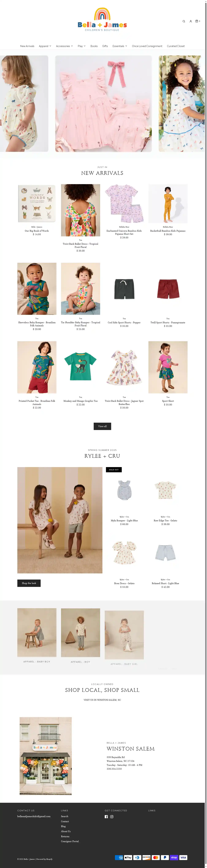
Task: Open the search magnifier icon
Action: point(184,21)
